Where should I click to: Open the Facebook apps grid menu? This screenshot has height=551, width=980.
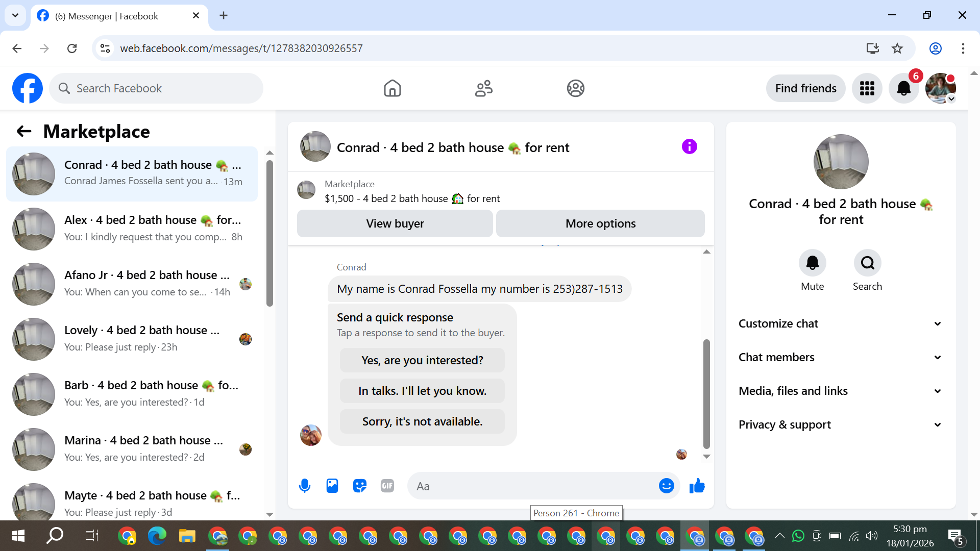click(x=867, y=88)
